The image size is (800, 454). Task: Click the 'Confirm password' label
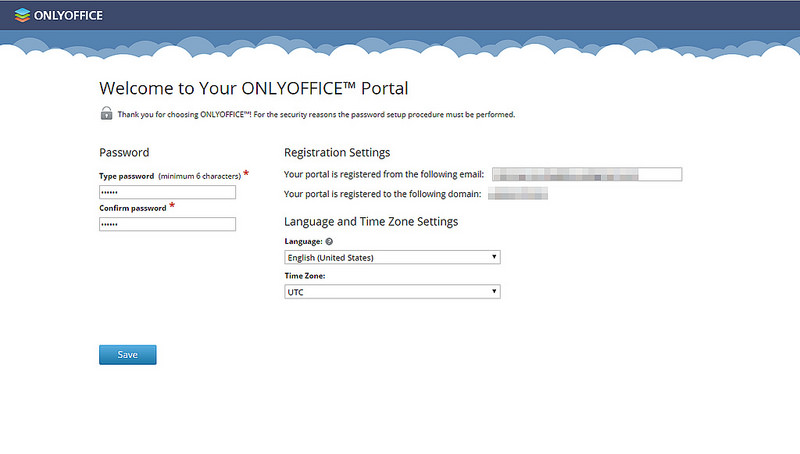(x=133, y=208)
